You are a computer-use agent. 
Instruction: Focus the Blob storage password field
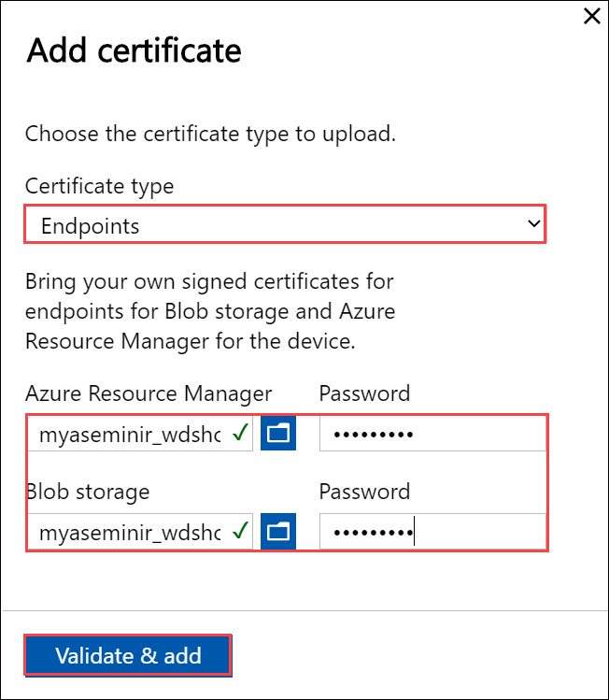pyautogui.click(x=432, y=533)
